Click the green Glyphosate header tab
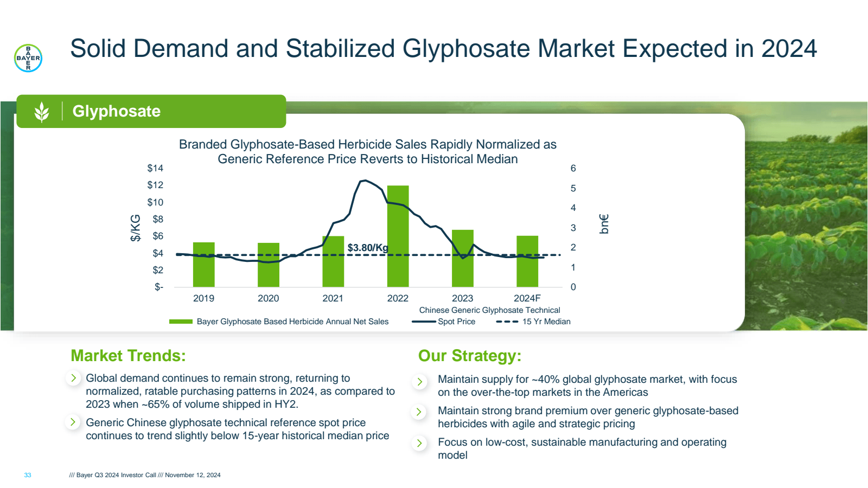 [x=151, y=112]
